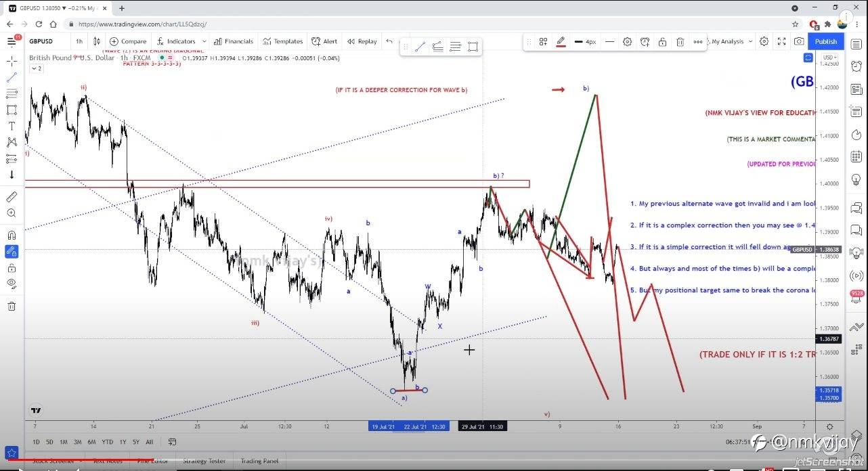This screenshot has width=868, height=471.
Task: Start bar Replay mode
Action: pos(362,41)
